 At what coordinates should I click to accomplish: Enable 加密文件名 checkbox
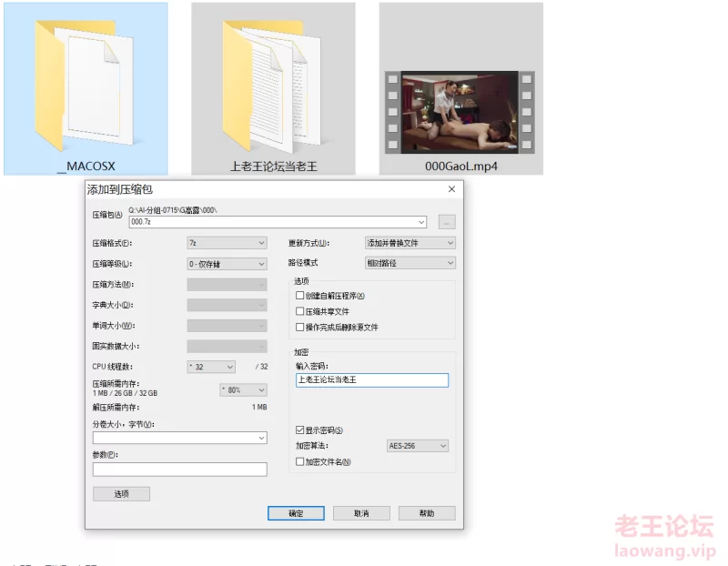tap(300, 461)
